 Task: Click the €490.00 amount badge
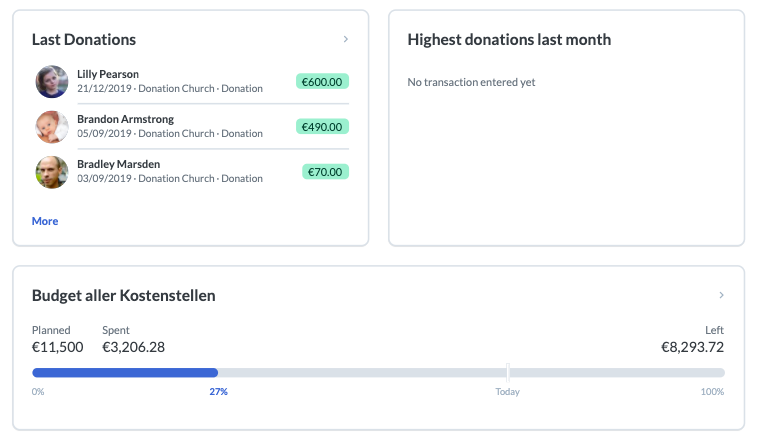(322, 127)
